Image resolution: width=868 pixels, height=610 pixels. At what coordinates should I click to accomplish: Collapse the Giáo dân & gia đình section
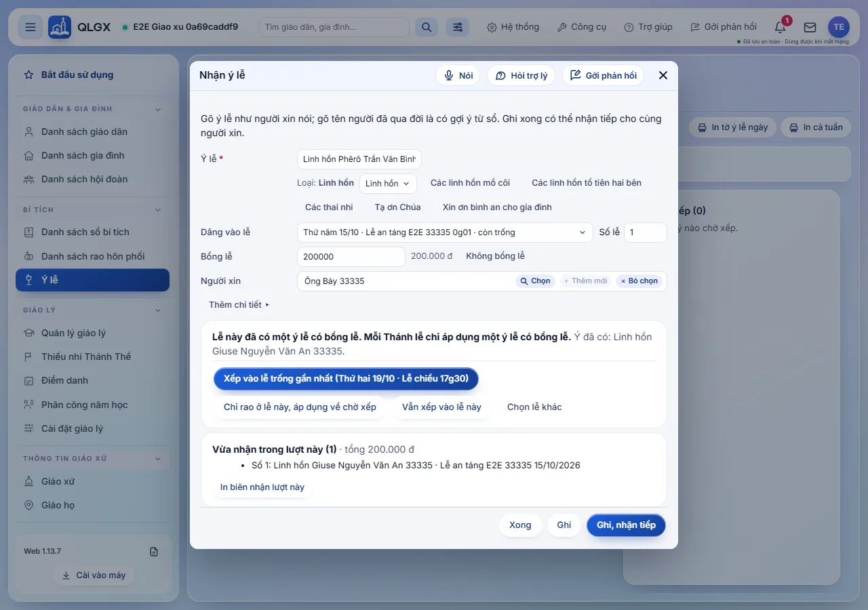[92, 109]
